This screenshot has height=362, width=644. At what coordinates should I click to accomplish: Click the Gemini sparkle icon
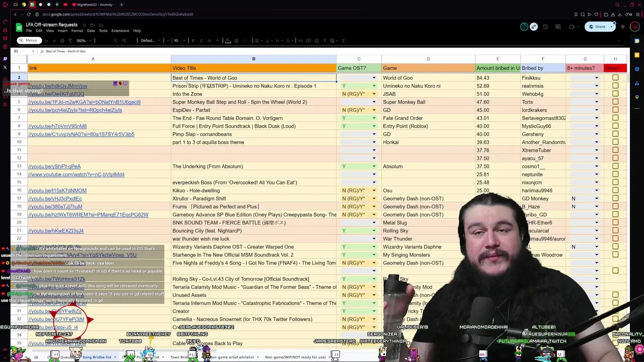pos(623,27)
